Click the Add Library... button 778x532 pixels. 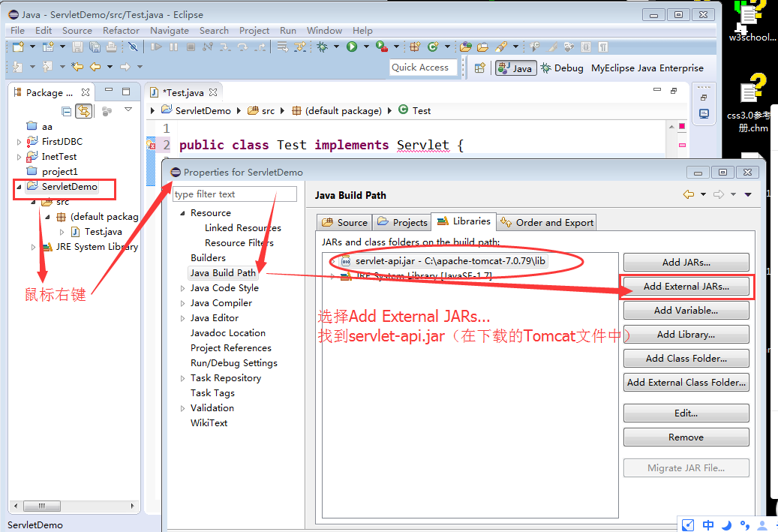[x=686, y=335]
